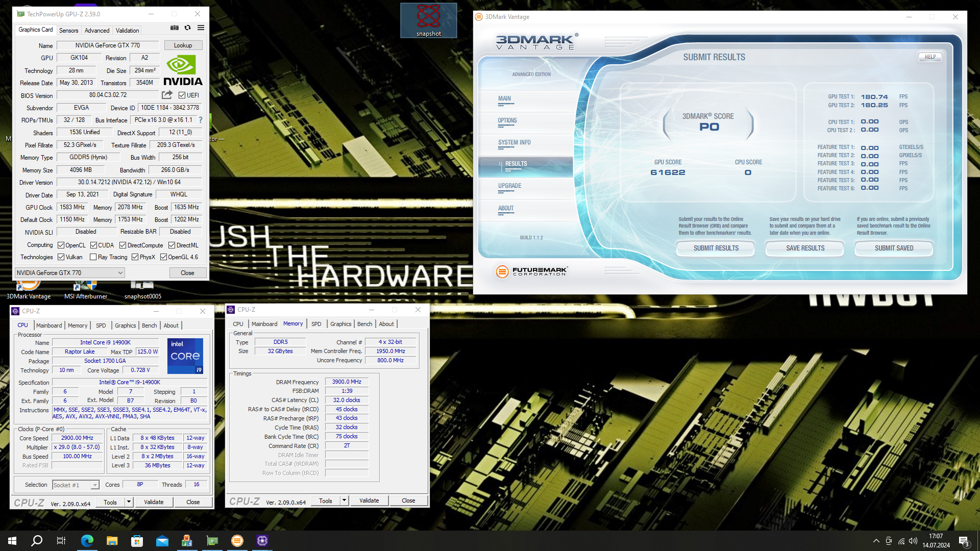Open taskbar Search

tap(37, 541)
